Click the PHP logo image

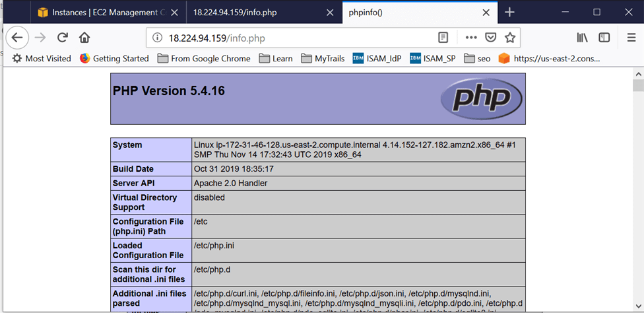point(481,99)
